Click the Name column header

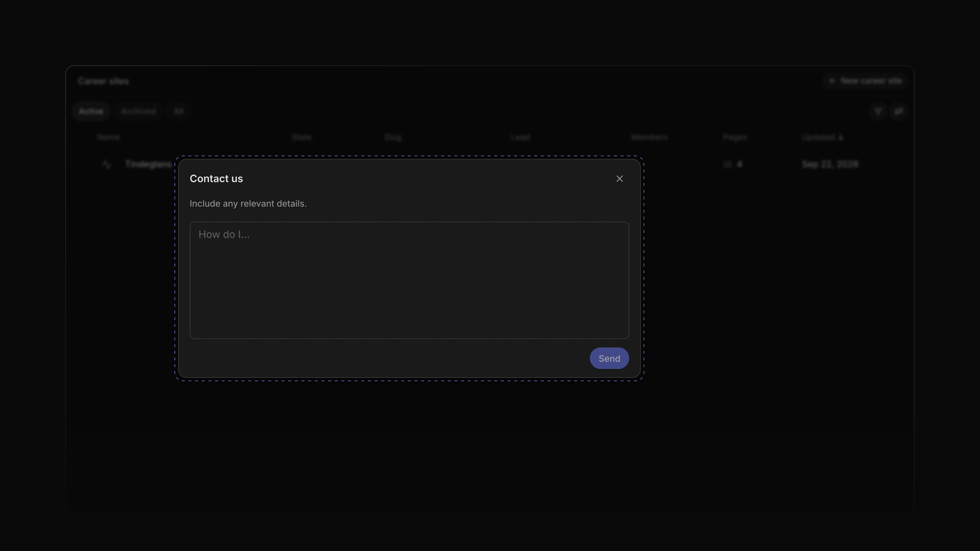click(x=108, y=137)
